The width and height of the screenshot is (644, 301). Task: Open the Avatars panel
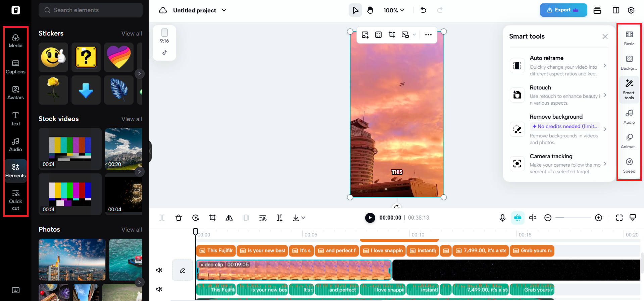coord(15,93)
